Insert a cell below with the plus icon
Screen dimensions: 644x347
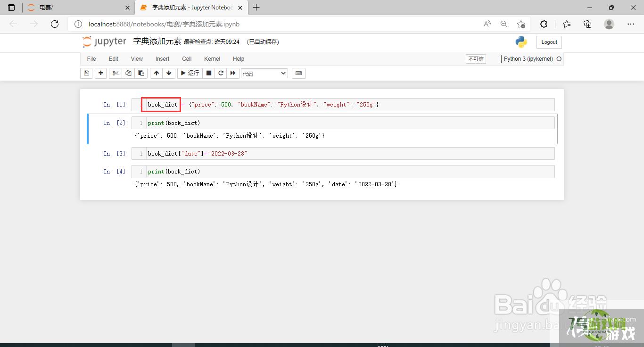[100, 73]
